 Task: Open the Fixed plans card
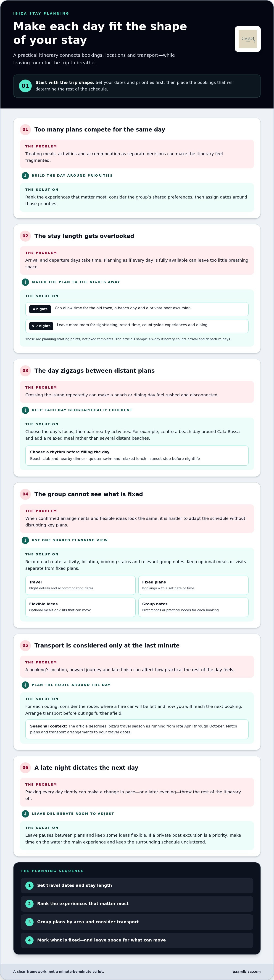pyautogui.click(x=193, y=585)
